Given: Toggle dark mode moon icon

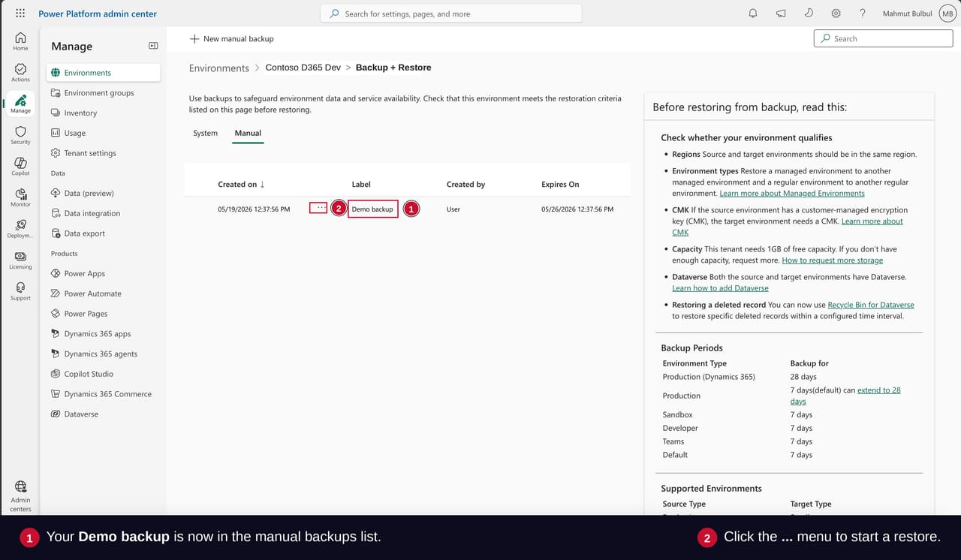Looking at the screenshot, I should (x=809, y=14).
